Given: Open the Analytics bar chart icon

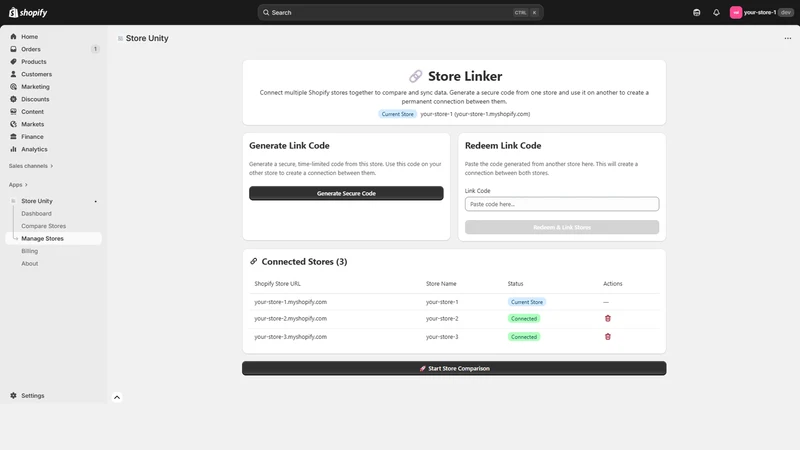Looking at the screenshot, I should tap(13, 149).
